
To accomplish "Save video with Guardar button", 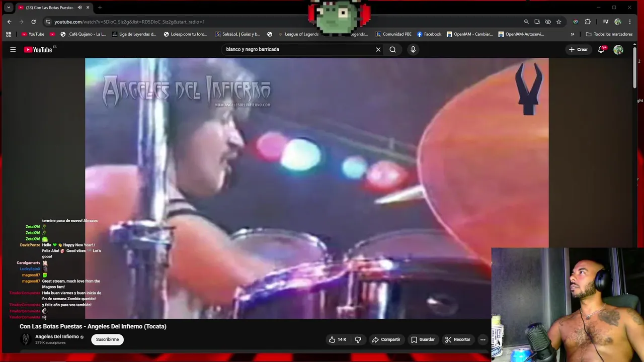I will pyautogui.click(x=423, y=339).
